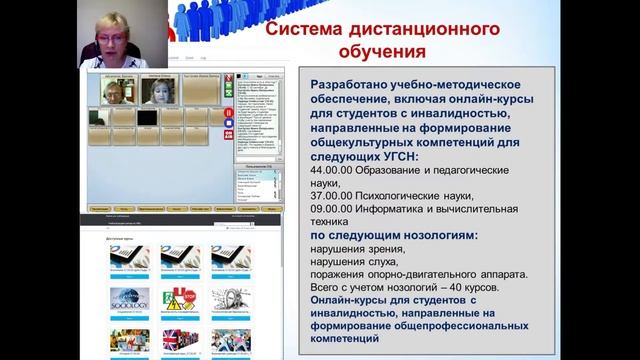Image resolution: width=640 pixels, height=360 pixels.
Task: Select the highlighted user in the users list
Action: click(x=256, y=175)
